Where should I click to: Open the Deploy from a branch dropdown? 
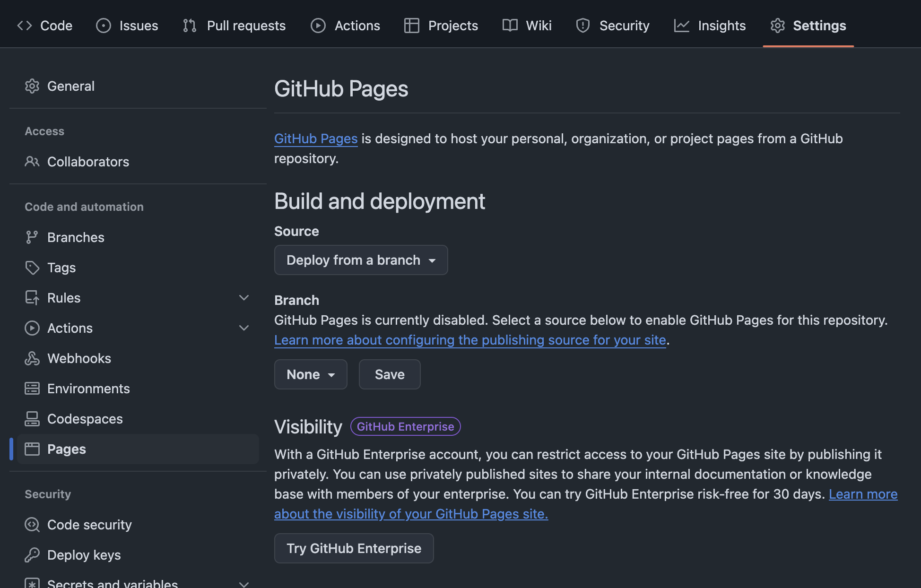click(x=361, y=260)
